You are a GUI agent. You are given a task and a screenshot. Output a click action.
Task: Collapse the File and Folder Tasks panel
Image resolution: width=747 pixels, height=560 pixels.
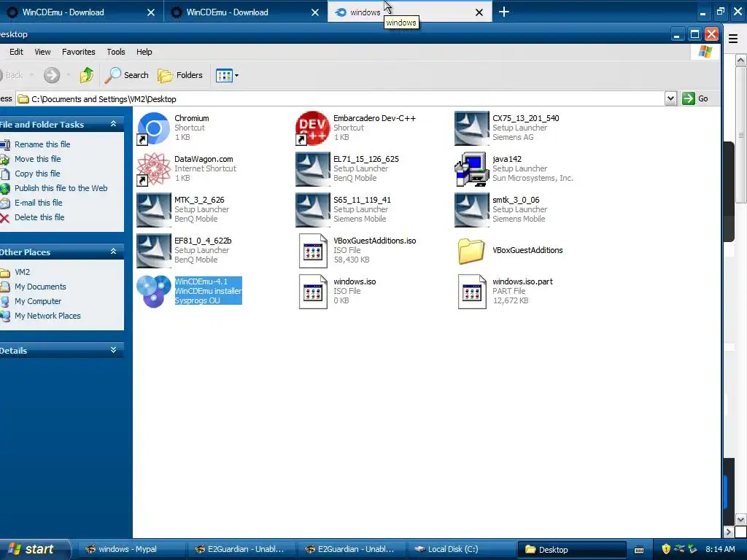click(x=113, y=124)
